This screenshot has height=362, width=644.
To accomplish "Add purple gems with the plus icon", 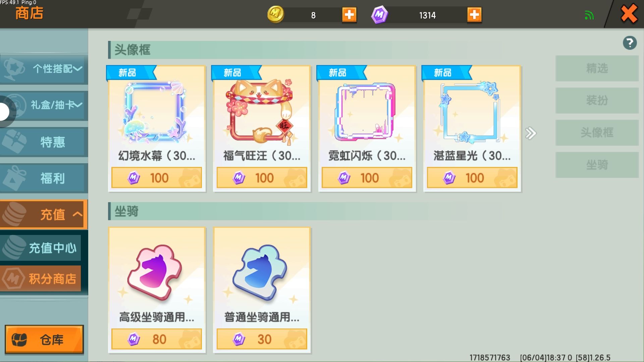I will [474, 15].
